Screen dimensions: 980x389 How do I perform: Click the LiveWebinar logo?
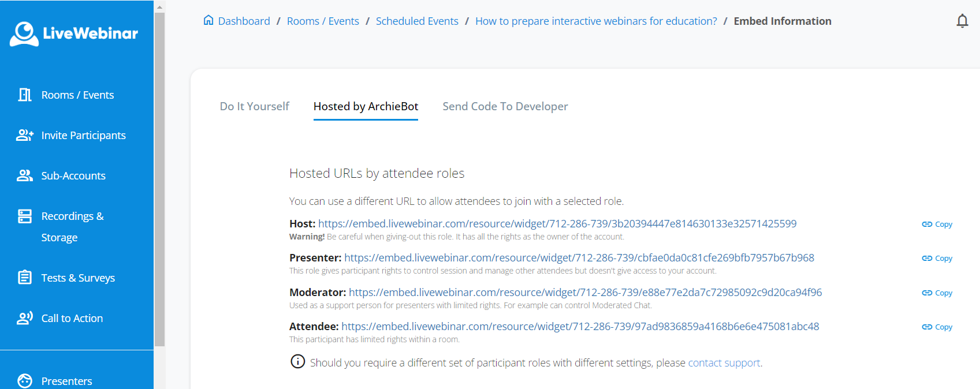[x=74, y=33]
